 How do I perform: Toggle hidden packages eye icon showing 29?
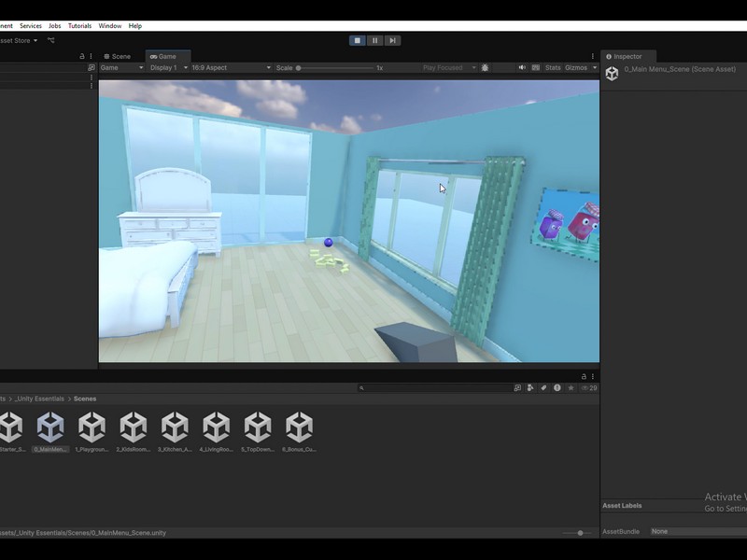tap(588, 388)
